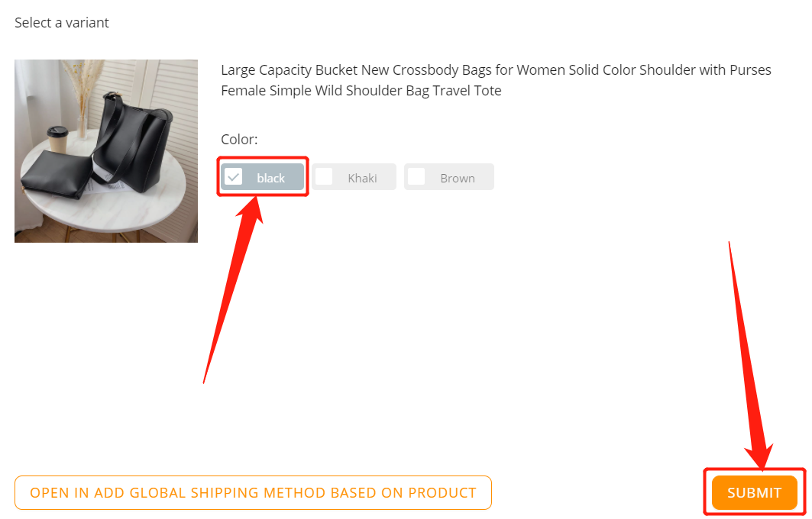Select the black variant chip label

coord(271,178)
